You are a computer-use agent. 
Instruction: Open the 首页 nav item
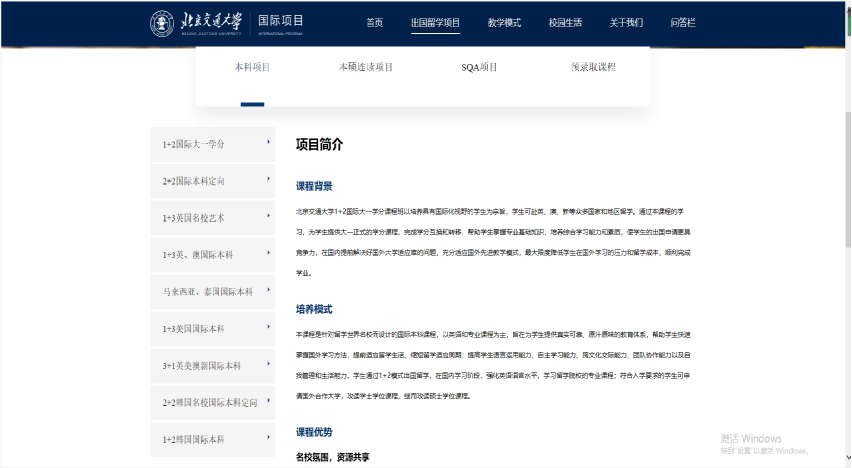click(374, 23)
